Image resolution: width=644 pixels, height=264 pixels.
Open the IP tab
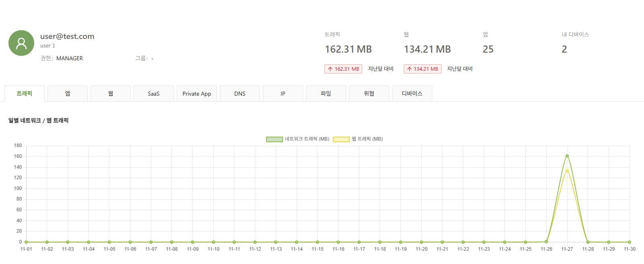click(283, 94)
